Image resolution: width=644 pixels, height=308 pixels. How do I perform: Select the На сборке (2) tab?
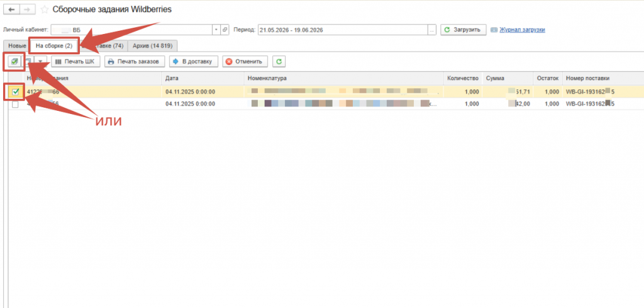point(54,45)
